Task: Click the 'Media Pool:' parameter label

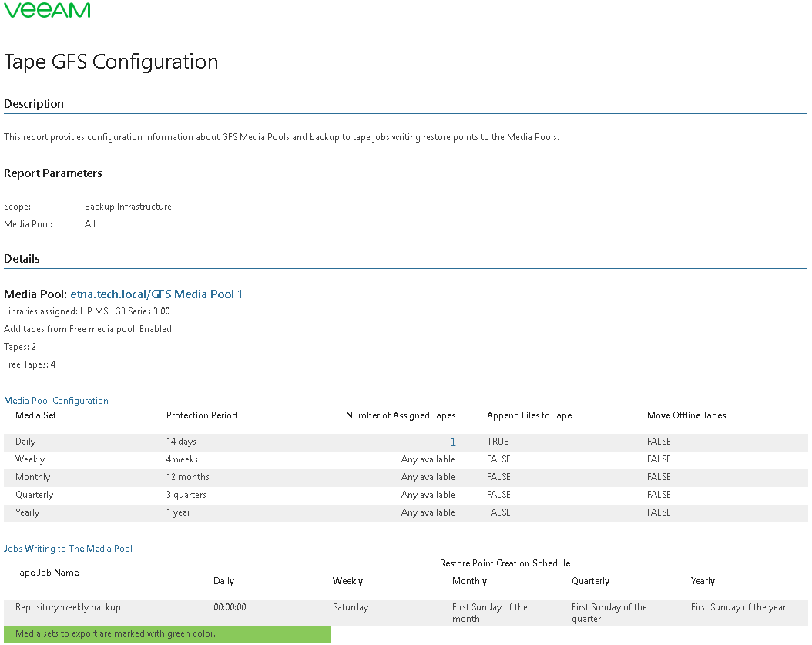Action: coord(28,223)
